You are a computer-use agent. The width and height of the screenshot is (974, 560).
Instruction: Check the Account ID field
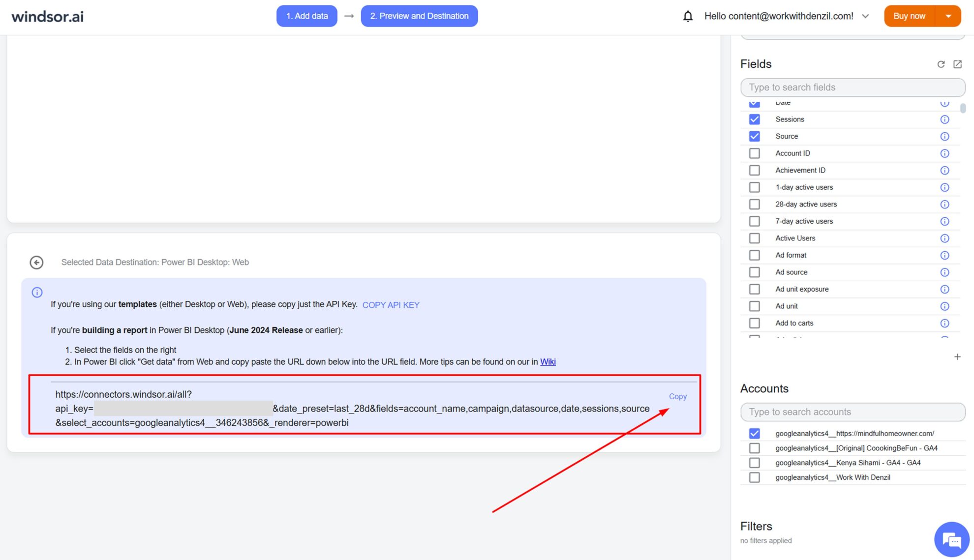tap(754, 153)
